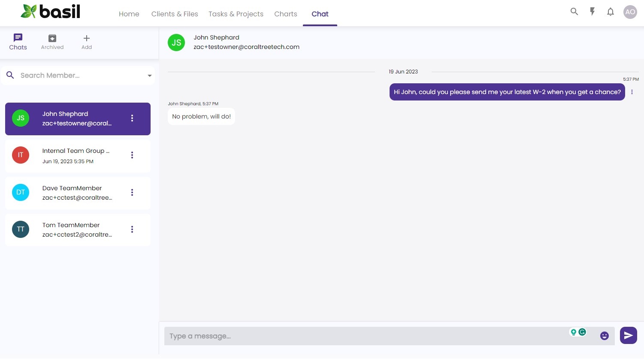Open the notifications bell
The width and height of the screenshot is (644, 359).
click(x=610, y=12)
